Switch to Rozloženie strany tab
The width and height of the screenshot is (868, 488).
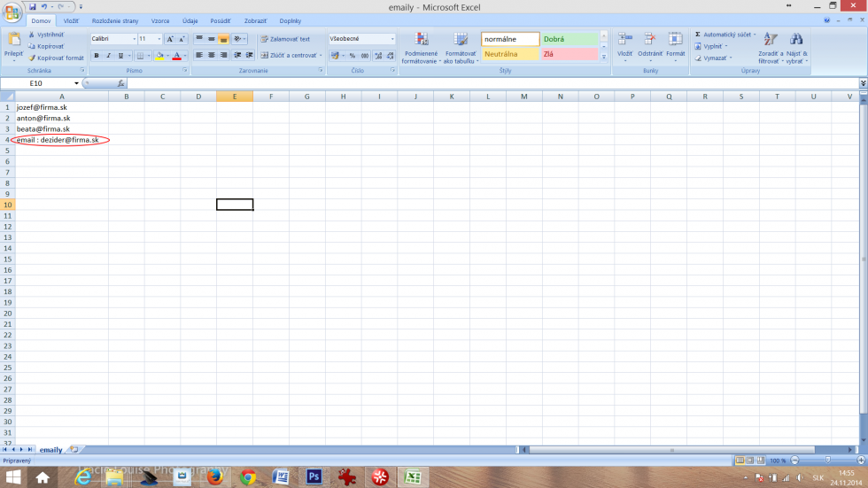115,21
